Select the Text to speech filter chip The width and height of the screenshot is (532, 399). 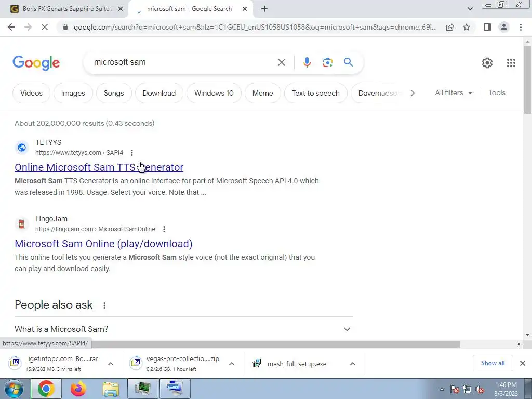(x=315, y=93)
